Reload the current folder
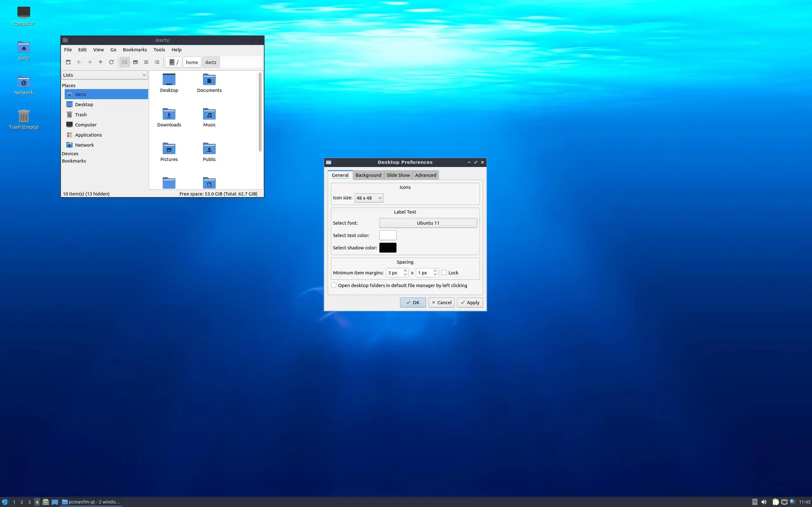 click(111, 62)
